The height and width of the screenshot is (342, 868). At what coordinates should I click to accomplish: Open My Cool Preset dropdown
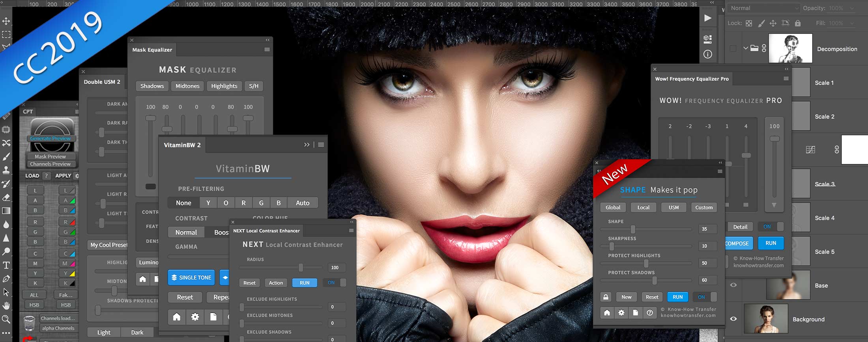[108, 245]
